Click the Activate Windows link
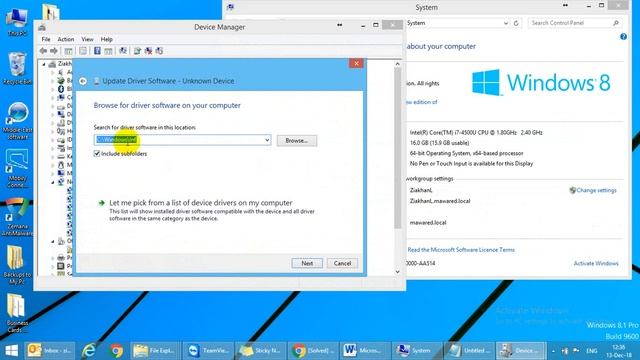 596,263
